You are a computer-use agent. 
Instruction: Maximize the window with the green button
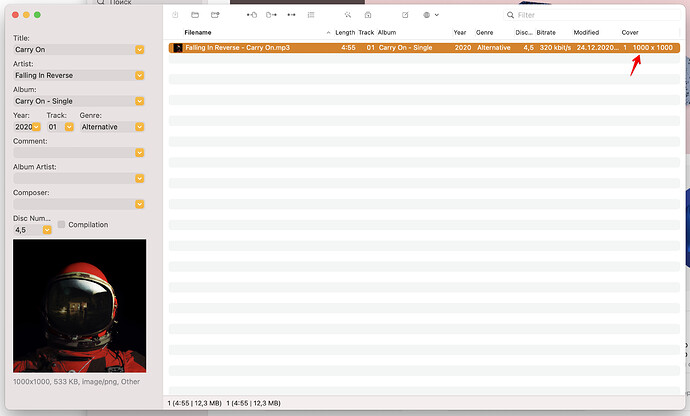point(37,15)
